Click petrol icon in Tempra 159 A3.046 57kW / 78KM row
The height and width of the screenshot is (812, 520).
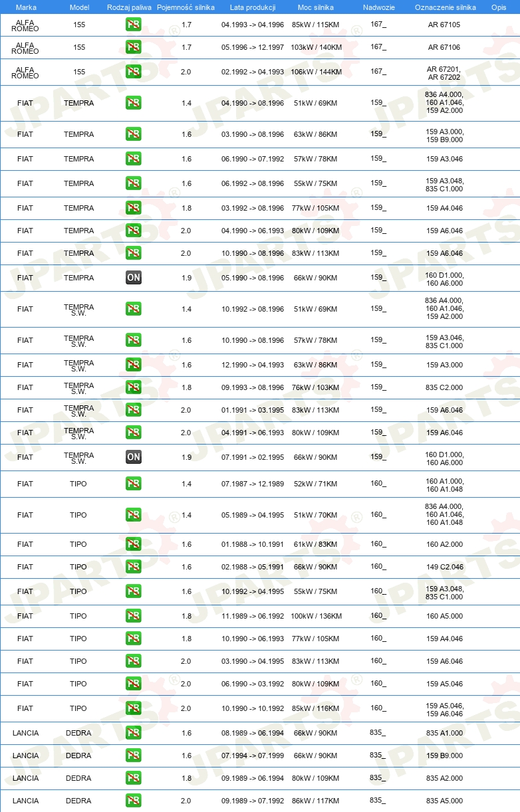(x=134, y=159)
